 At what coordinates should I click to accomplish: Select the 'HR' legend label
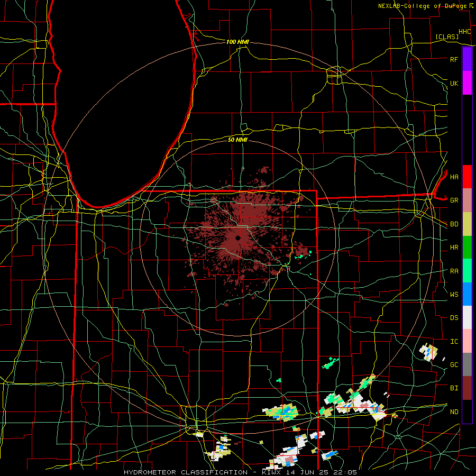point(454,248)
